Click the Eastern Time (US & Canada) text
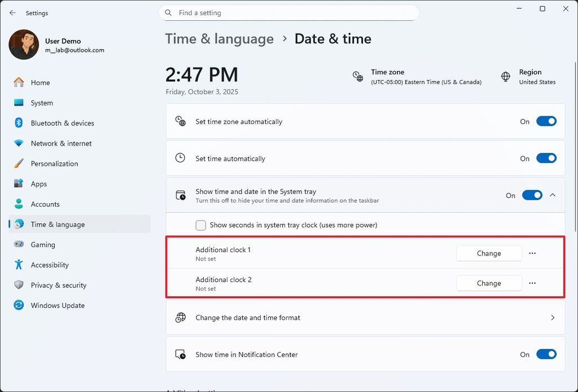This screenshot has width=578, height=392. click(x=426, y=82)
